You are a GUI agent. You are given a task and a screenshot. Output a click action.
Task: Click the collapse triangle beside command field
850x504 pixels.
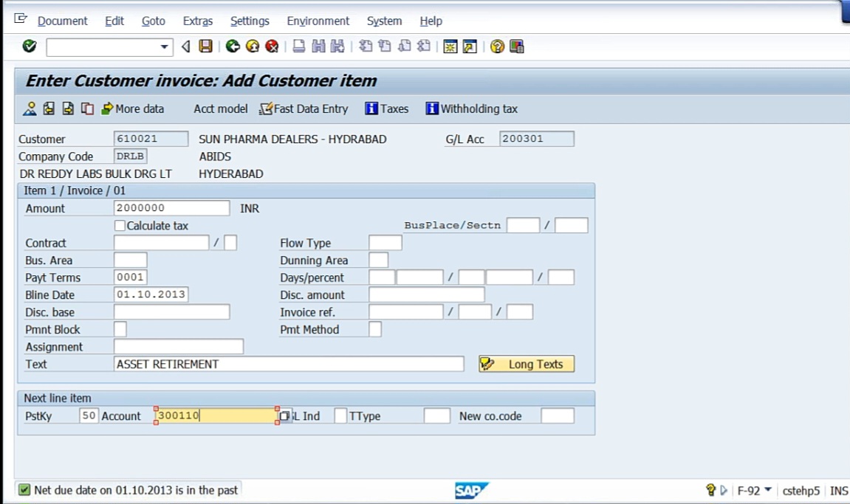[x=185, y=46]
